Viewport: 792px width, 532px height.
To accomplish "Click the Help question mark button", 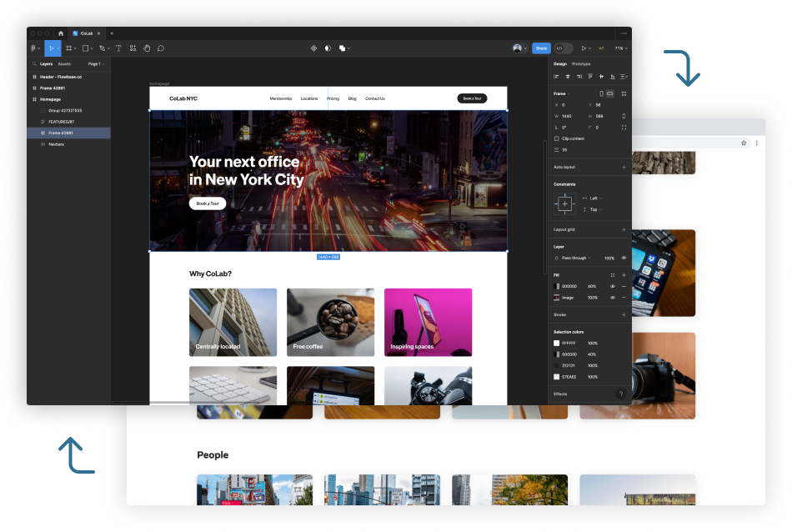I will 620,394.
